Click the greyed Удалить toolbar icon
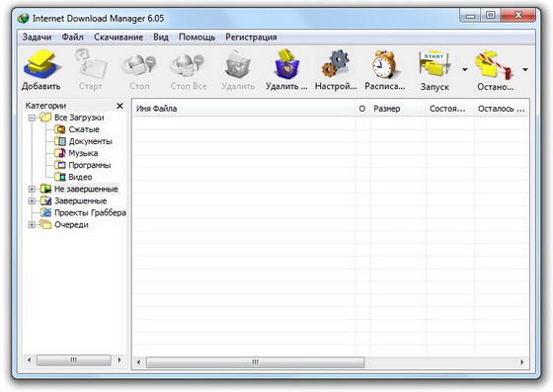553x392 pixels. pos(238,64)
